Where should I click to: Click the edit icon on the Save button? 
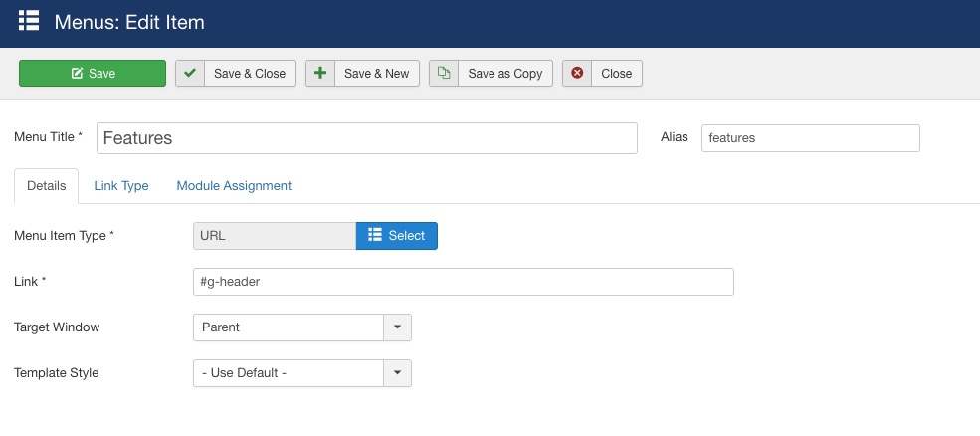[77, 74]
